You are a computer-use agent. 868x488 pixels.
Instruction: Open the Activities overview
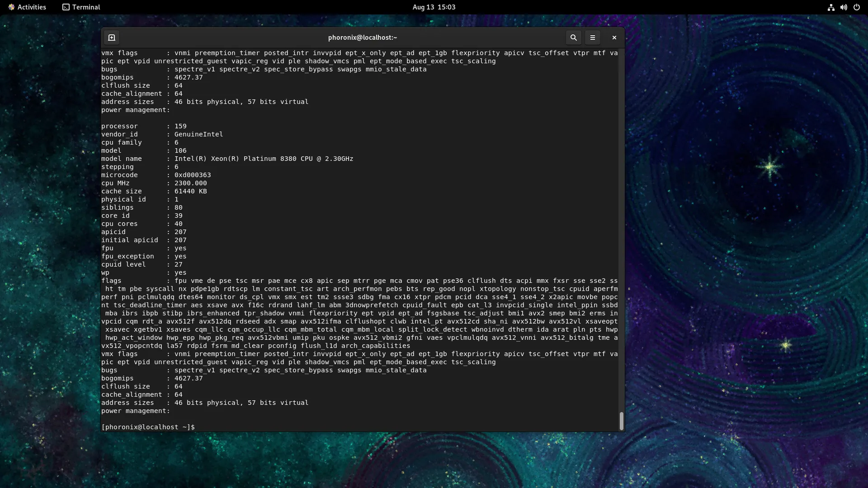(27, 7)
